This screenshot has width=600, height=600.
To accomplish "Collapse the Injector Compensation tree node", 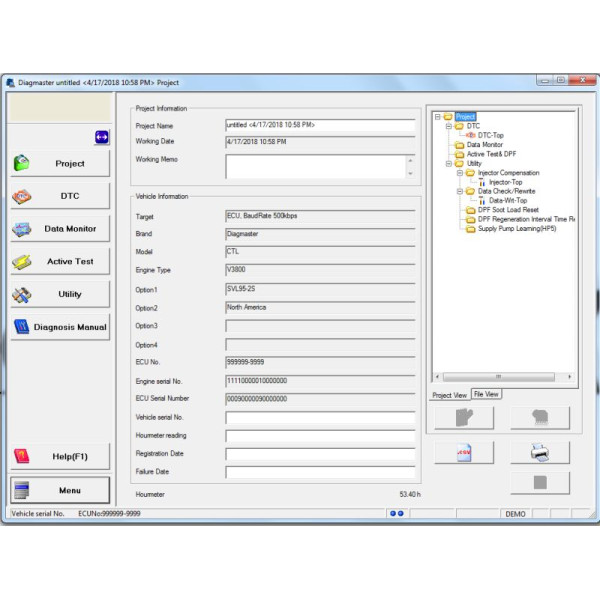I will (460, 173).
